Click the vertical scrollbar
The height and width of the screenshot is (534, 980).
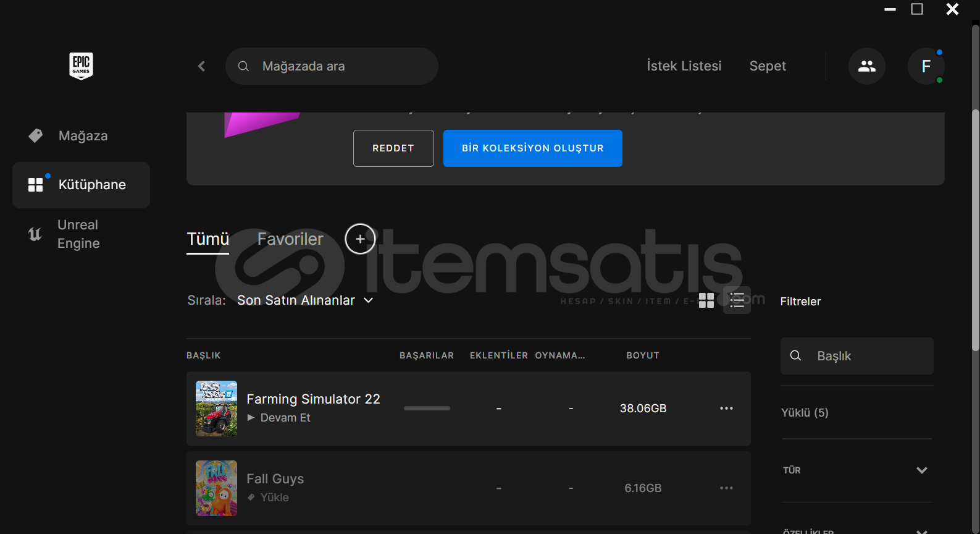[x=976, y=231]
